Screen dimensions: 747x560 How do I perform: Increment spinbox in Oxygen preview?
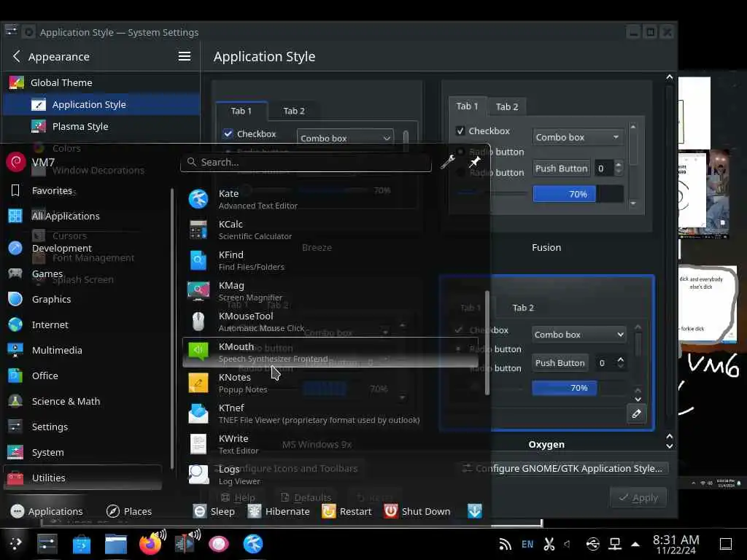coord(620,359)
